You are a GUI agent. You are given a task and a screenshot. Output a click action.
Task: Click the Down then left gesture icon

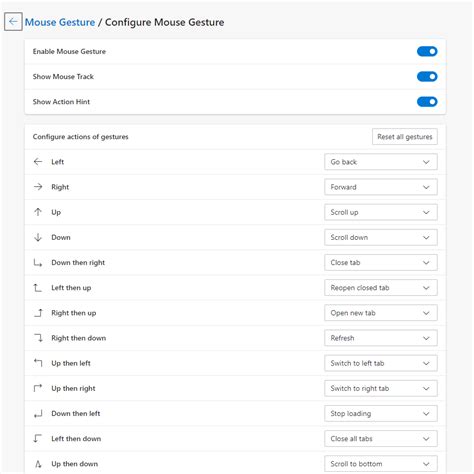tap(38, 414)
